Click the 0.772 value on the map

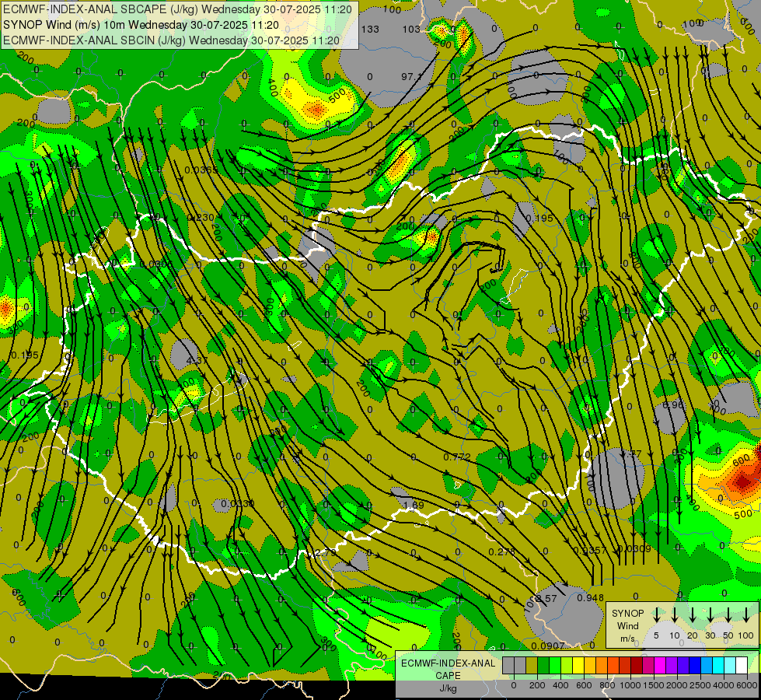457,457
